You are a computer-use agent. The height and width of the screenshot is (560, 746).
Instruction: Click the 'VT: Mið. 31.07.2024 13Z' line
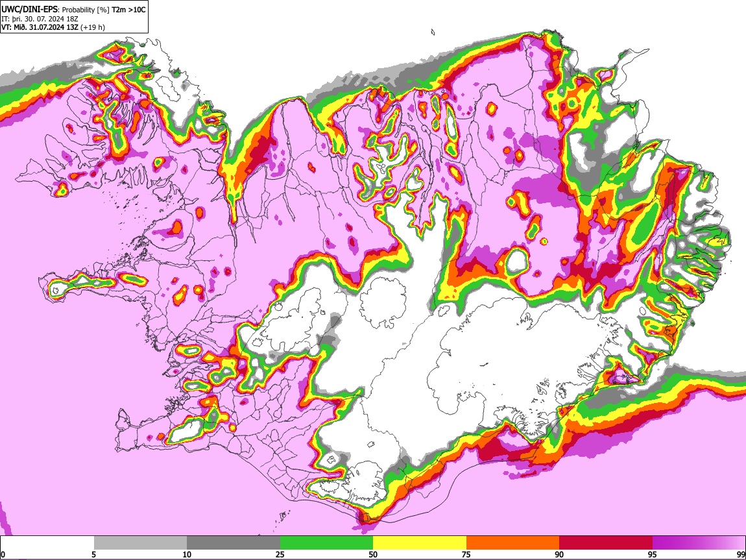click(x=40, y=27)
